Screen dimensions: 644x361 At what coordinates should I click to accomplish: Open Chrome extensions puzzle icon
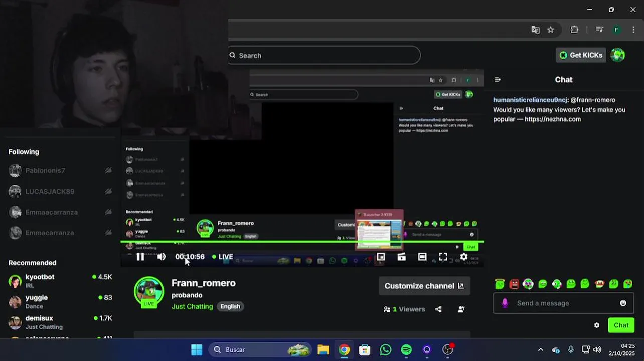click(x=574, y=30)
